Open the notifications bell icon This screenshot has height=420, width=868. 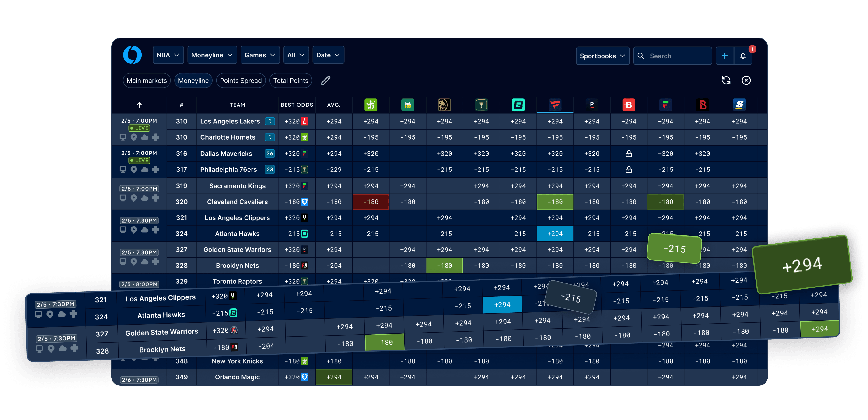(x=743, y=56)
